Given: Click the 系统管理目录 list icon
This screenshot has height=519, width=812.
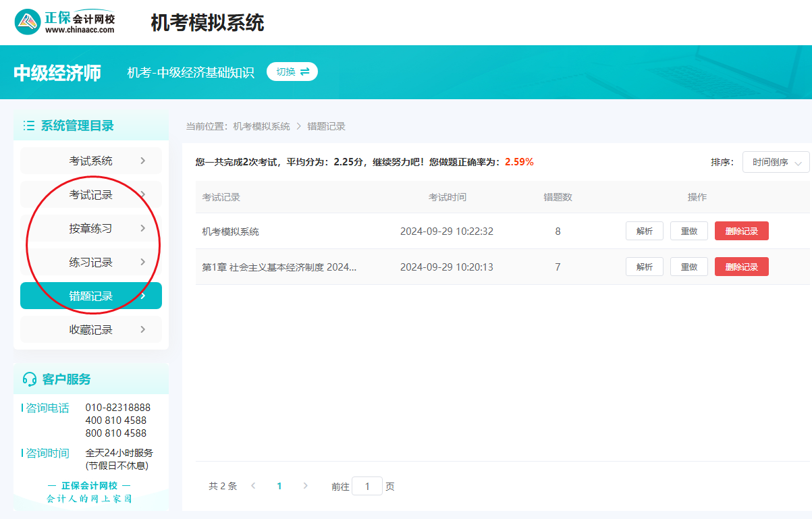Looking at the screenshot, I should click(x=28, y=126).
